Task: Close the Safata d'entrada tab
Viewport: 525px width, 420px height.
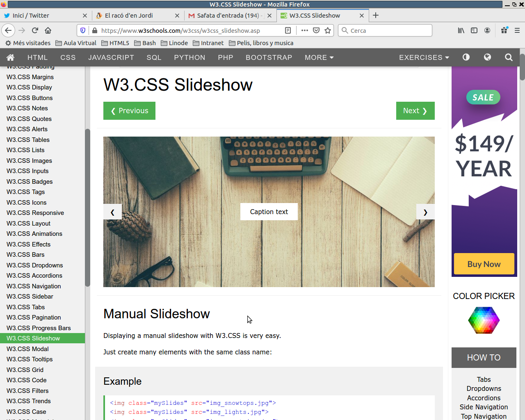Action: (x=269, y=16)
